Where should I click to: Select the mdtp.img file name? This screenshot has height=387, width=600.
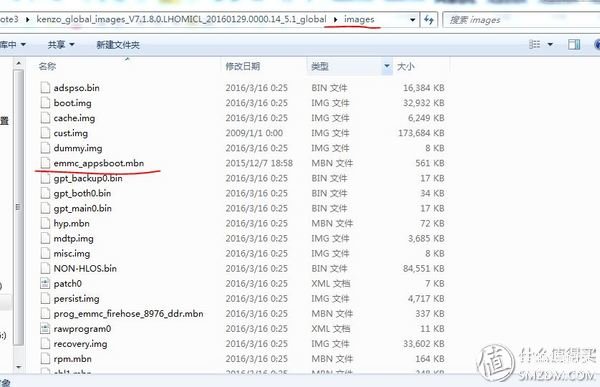coord(73,238)
